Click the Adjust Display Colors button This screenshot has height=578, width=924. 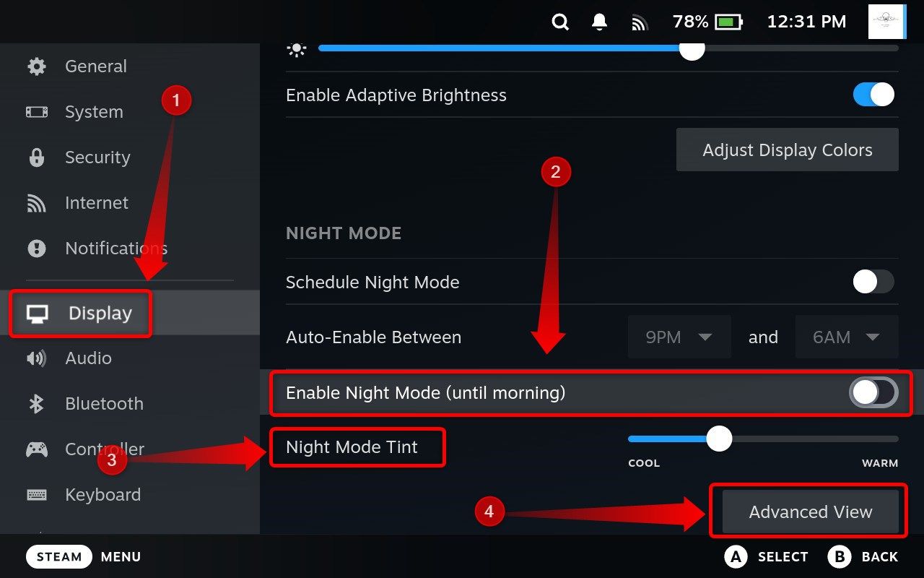tap(788, 150)
